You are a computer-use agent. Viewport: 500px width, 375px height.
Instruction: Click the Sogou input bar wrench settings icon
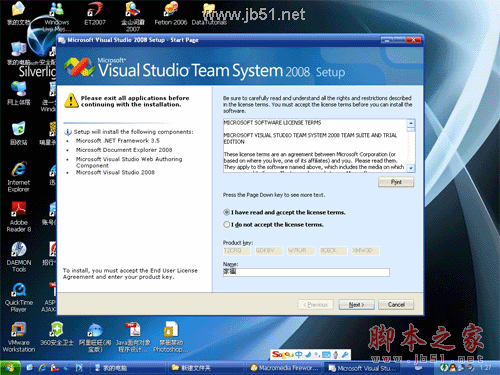(x=345, y=355)
